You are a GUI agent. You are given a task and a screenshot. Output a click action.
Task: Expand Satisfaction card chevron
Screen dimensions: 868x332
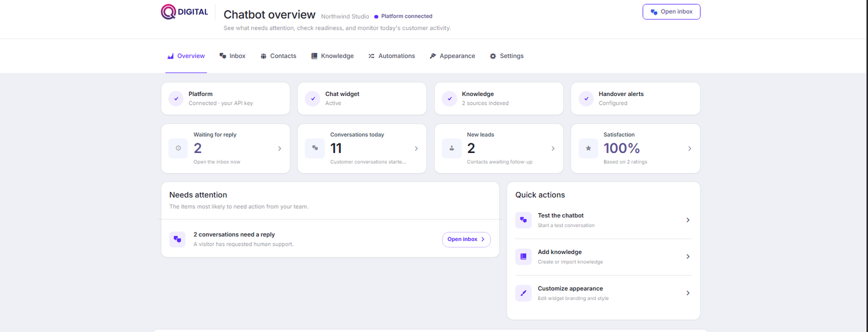pos(690,149)
